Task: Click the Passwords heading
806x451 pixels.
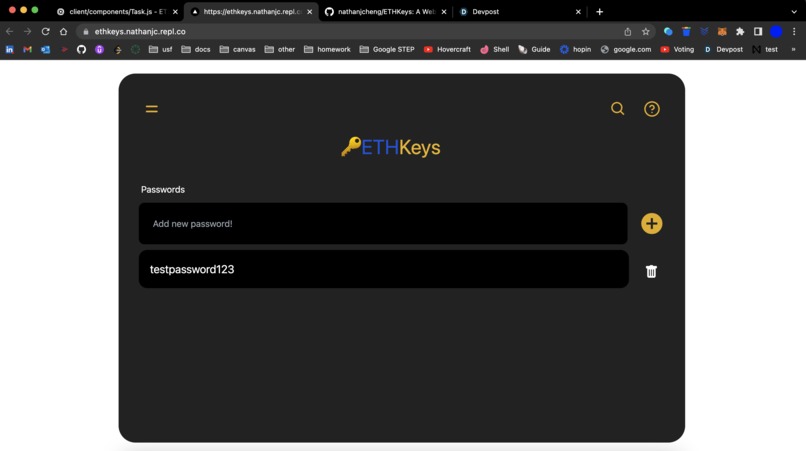Action: [163, 189]
